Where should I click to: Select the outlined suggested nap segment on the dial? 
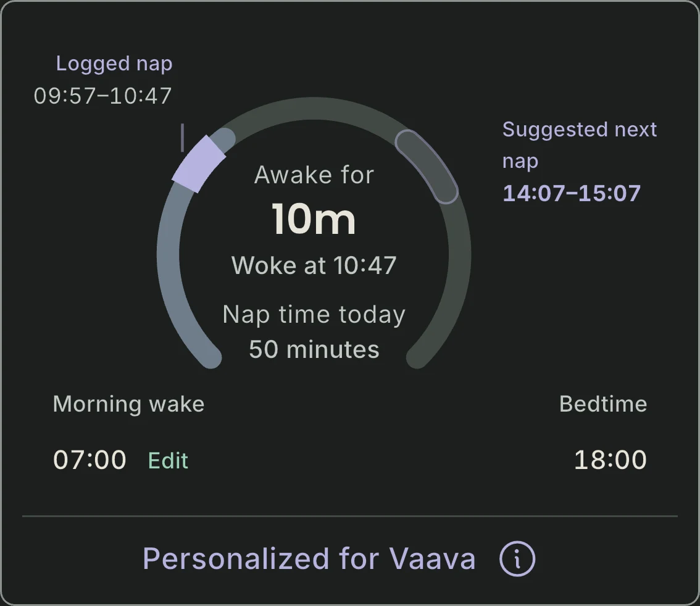point(427,167)
